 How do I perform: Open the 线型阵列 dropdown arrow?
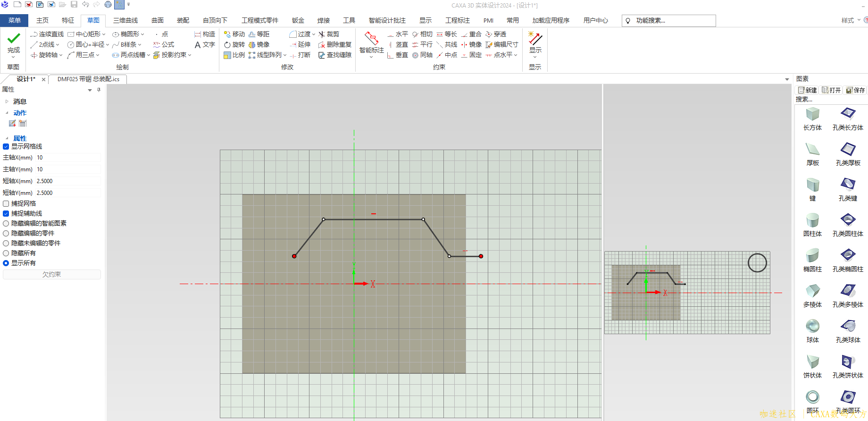285,55
